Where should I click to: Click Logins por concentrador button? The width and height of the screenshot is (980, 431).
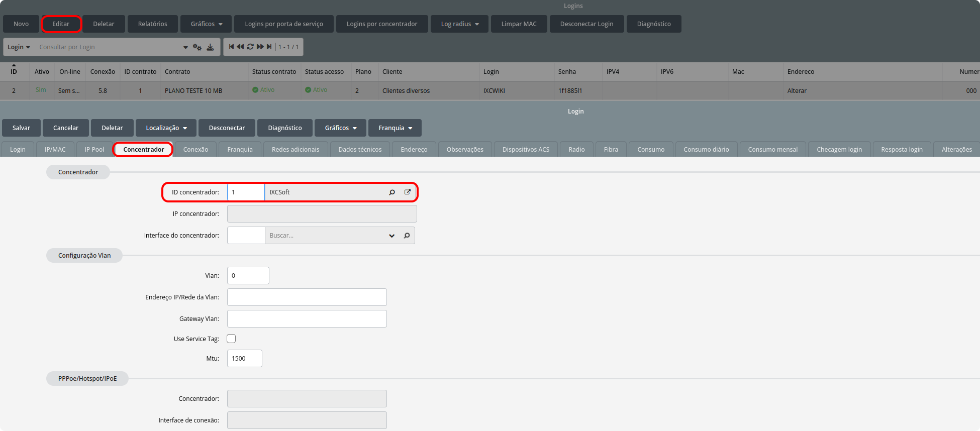tap(382, 24)
